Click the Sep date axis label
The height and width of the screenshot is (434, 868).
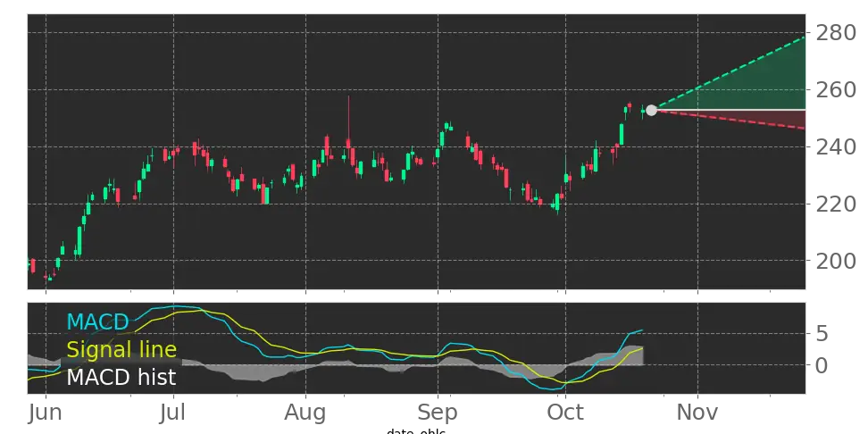(x=438, y=413)
